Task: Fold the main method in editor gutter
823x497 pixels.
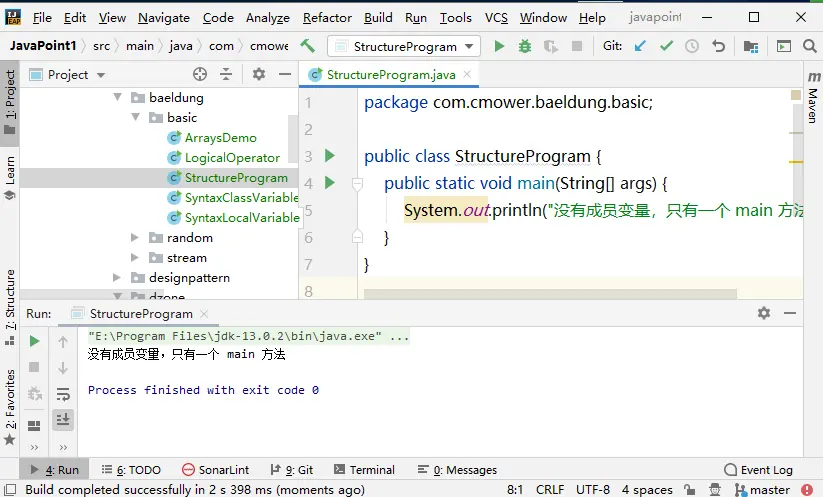Action: 357,184
